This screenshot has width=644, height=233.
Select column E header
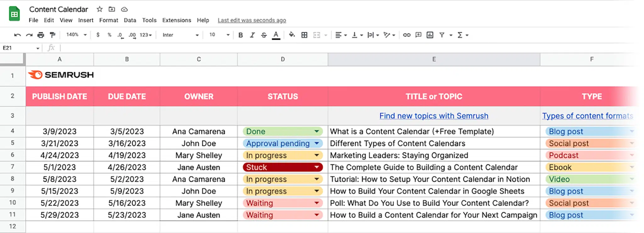pos(434,59)
